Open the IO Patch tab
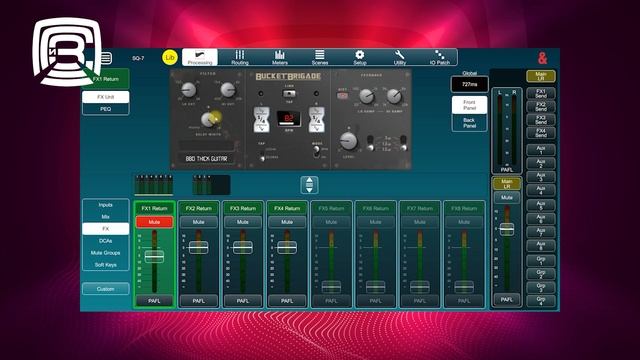640x360 pixels. 440,57
